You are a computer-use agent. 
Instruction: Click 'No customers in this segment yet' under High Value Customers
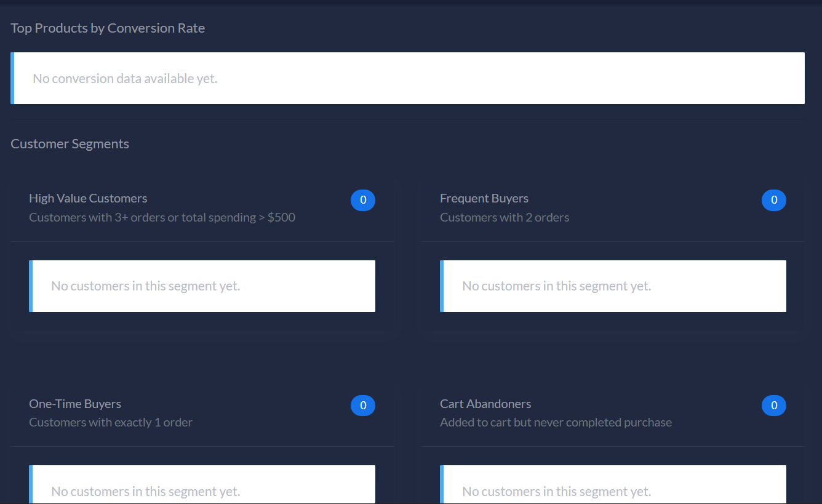coord(145,286)
